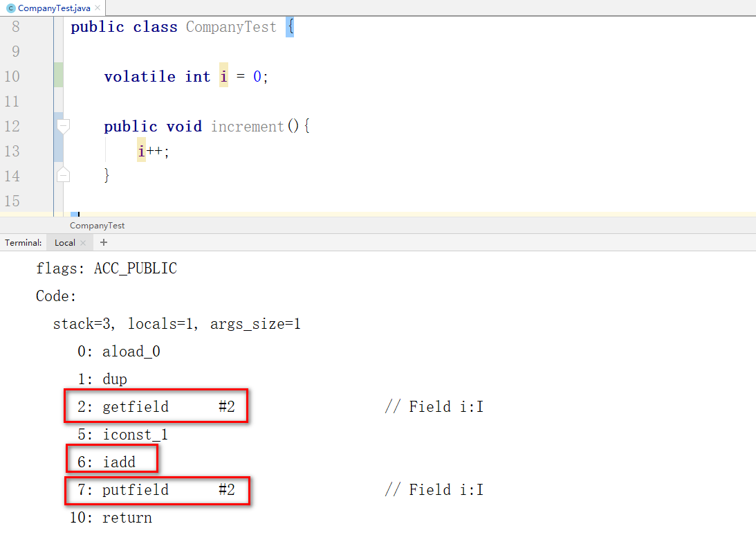
Task: Click the '5: iconst_1' instruction
Action: click(x=122, y=435)
